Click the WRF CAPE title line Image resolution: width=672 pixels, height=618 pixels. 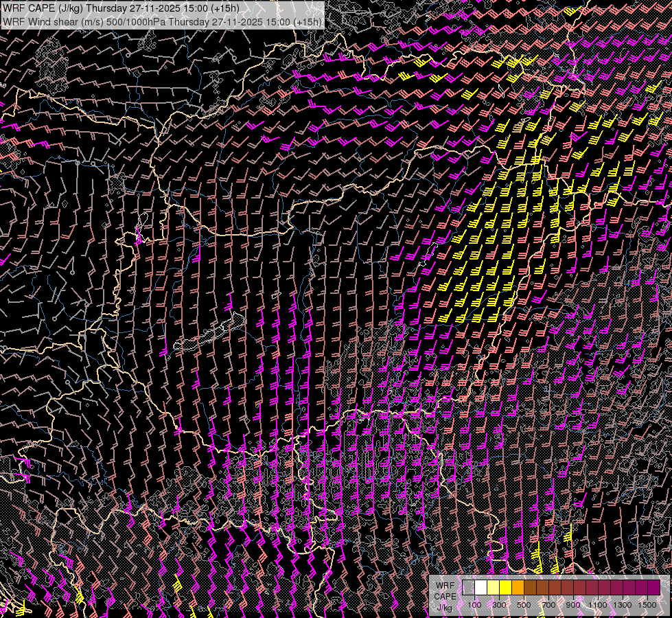(x=121, y=8)
